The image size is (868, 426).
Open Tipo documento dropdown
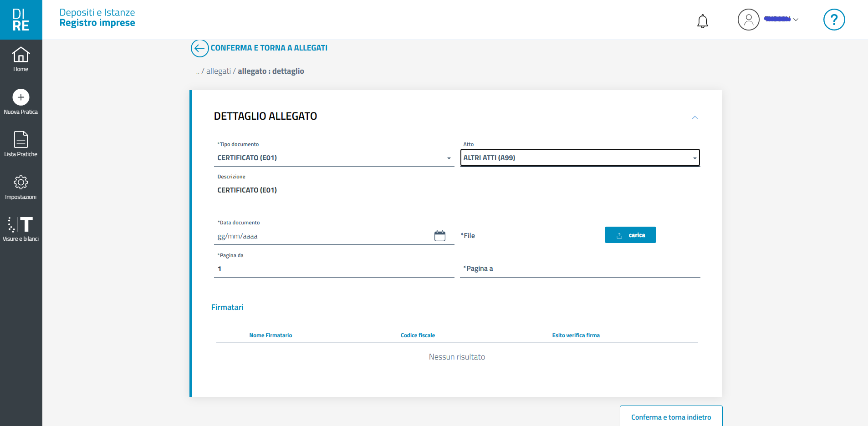click(333, 158)
